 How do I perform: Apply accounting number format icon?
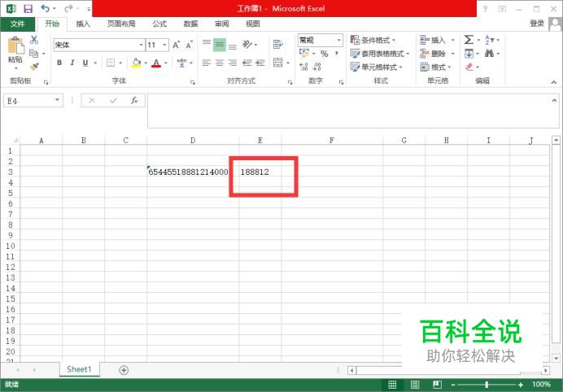(304, 54)
